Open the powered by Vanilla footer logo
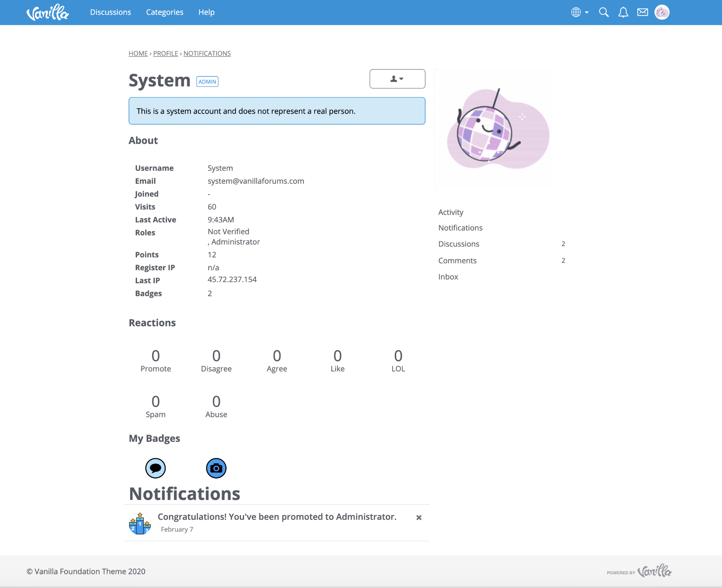The image size is (722, 588). [x=654, y=571]
